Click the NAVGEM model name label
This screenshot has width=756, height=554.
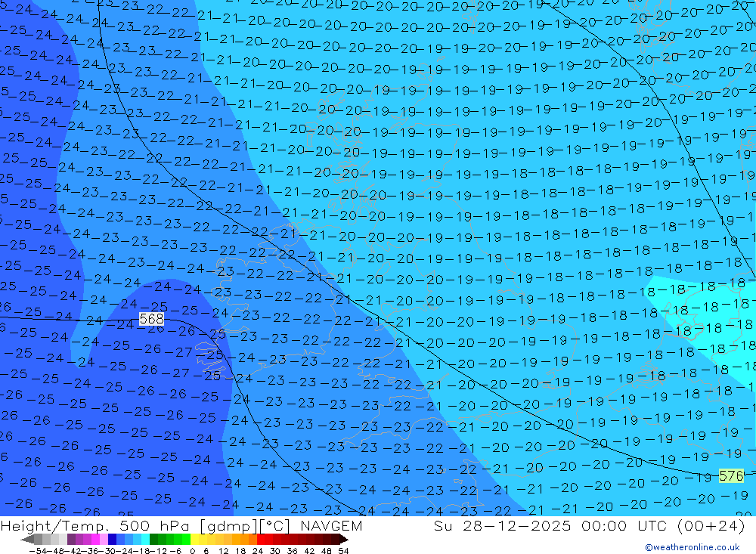[x=331, y=525]
